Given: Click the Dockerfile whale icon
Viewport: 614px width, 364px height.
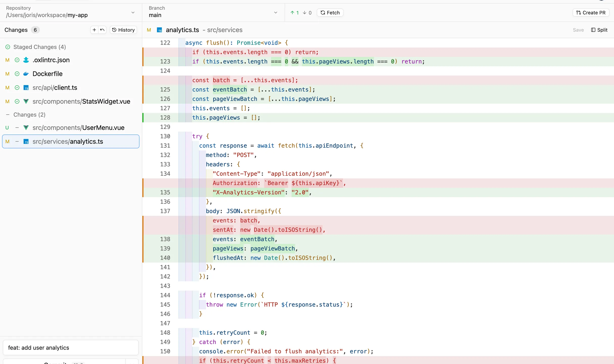Looking at the screenshot, I should (26, 74).
